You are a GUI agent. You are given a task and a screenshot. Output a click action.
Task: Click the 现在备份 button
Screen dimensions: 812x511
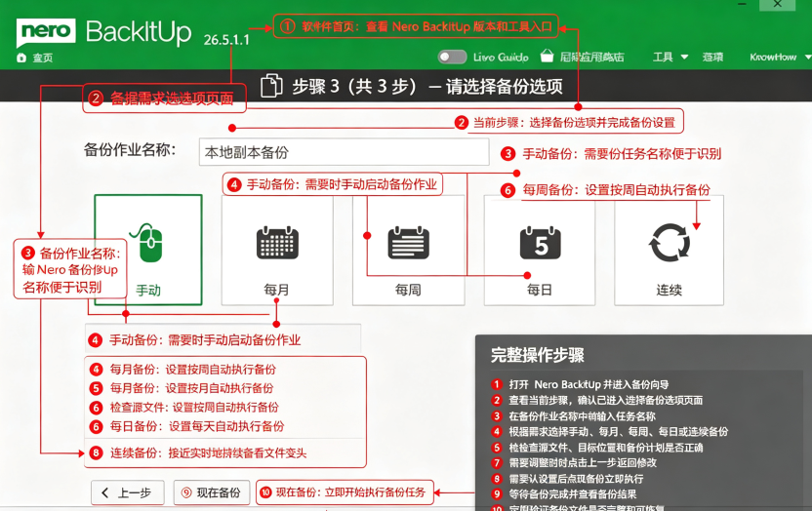[x=212, y=492]
